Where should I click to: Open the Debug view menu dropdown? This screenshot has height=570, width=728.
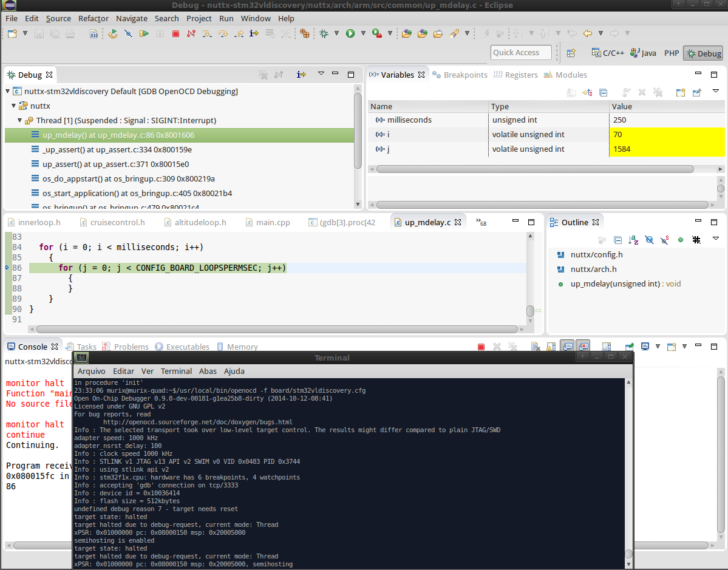point(321,74)
